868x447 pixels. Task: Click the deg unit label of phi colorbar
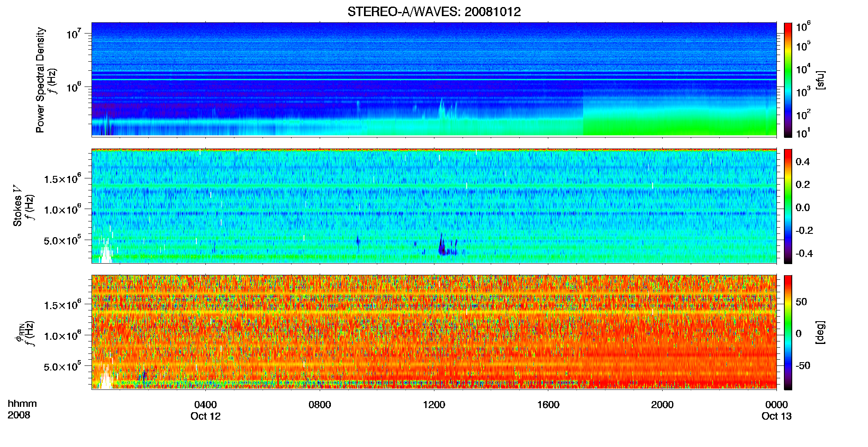pyautogui.click(x=820, y=332)
